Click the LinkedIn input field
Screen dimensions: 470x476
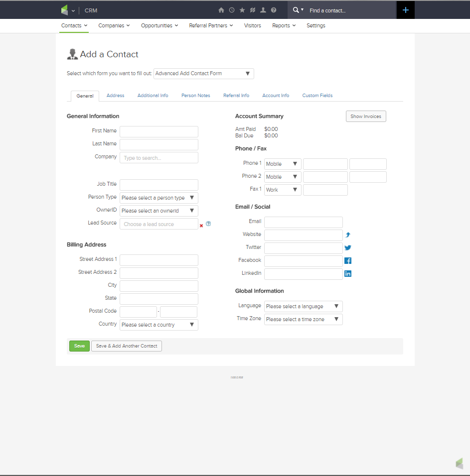303,274
